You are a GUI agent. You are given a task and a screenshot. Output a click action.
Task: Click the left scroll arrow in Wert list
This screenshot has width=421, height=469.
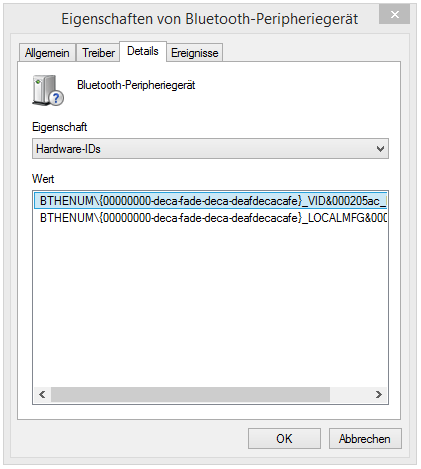point(42,395)
